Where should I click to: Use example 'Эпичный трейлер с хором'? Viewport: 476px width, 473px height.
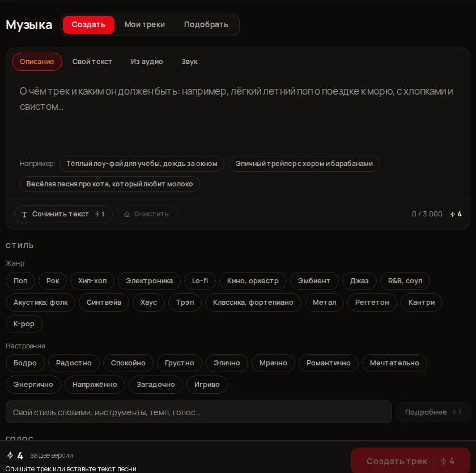(304, 164)
